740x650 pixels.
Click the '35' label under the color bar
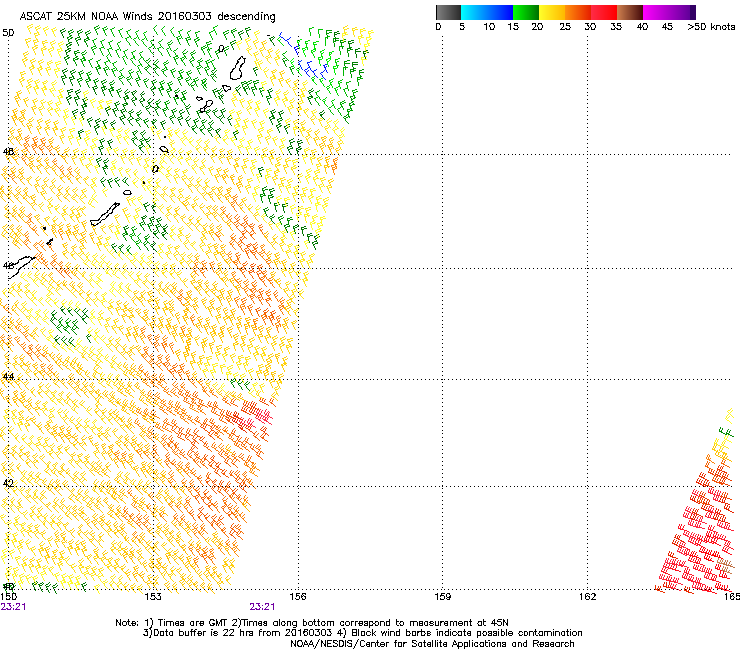tap(616, 26)
